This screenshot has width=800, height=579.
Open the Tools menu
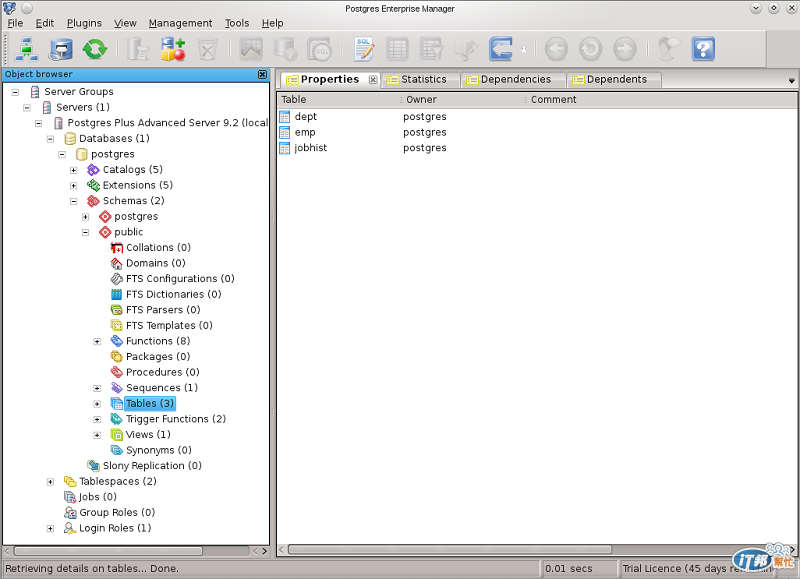[237, 23]
